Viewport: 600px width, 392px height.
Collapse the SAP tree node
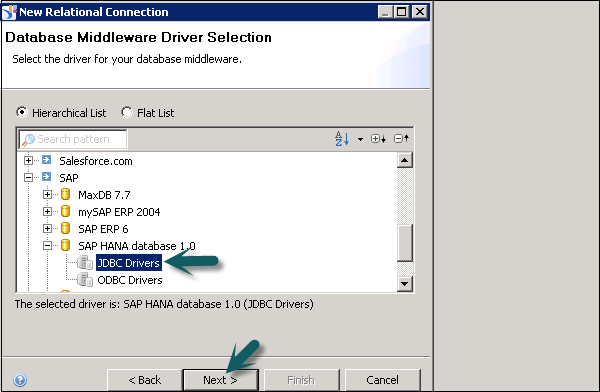[x=28, y=178]
